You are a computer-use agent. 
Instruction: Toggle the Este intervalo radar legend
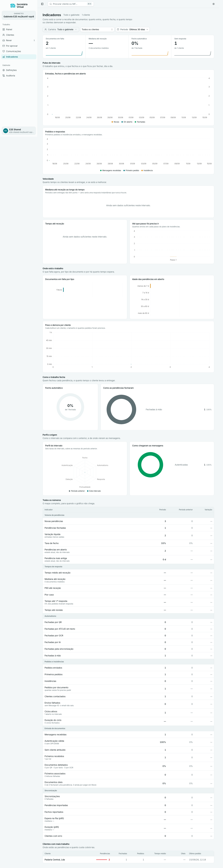click(94, 491)
